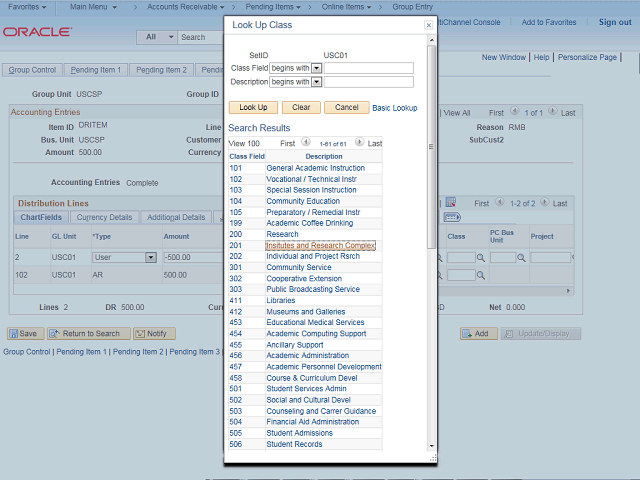640x480 pixels.
Task: Open the Favorites menu
Action: [x=27, y=7]
